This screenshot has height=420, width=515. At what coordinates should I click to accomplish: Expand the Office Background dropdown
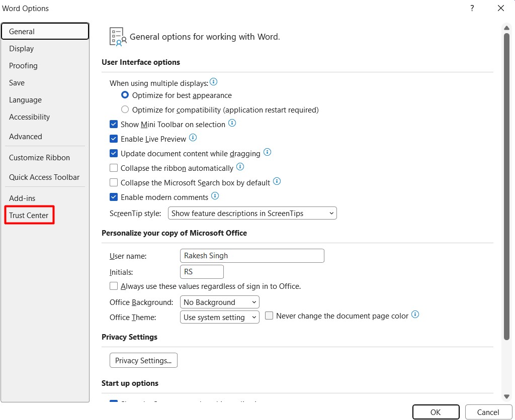pyautogui.click(x=219, y=302)
